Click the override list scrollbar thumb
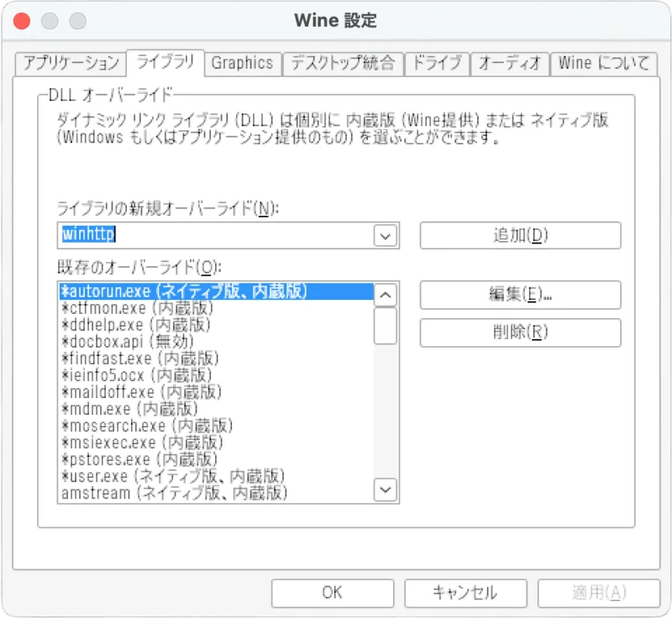Screen dimensions: 672x618 (385, 326)
